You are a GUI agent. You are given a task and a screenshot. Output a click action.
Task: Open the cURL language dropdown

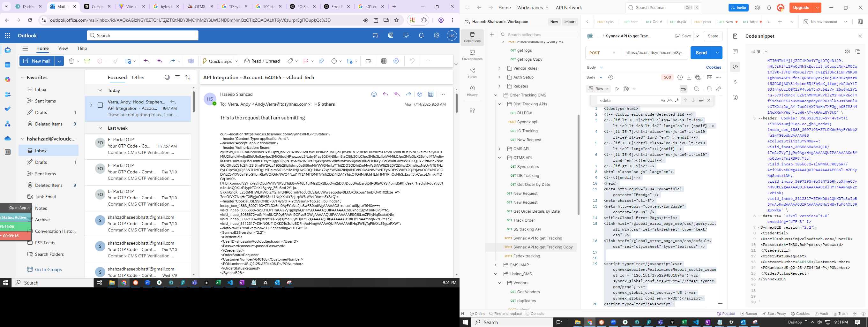coord(759,52)
